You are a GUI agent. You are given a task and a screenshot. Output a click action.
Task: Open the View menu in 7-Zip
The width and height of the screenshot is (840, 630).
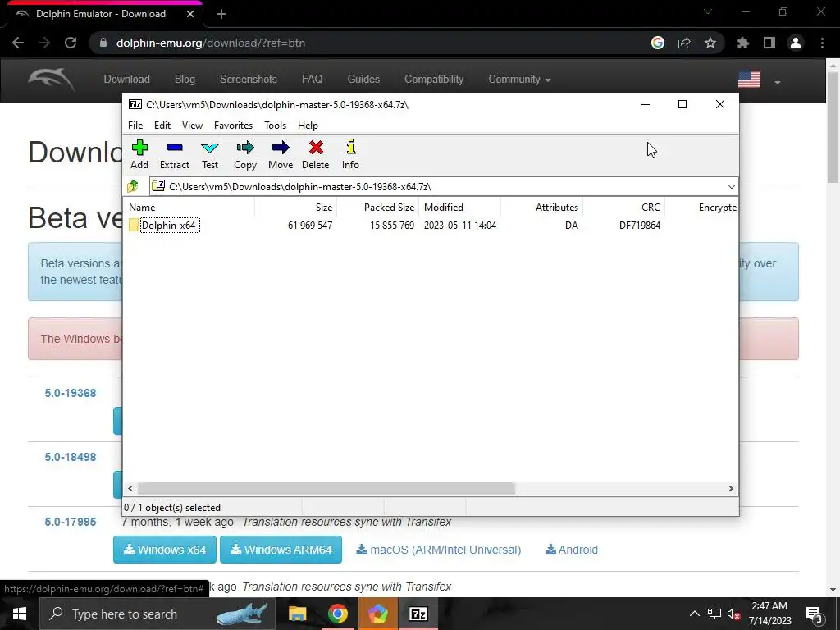(x=192, y=126)
